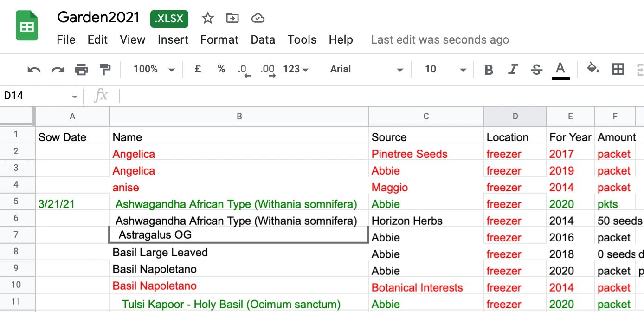This screenshot has height=312, width=644.
Task: Toggle italic formatting
Action: pyautogui.click(x=512, y=69)
